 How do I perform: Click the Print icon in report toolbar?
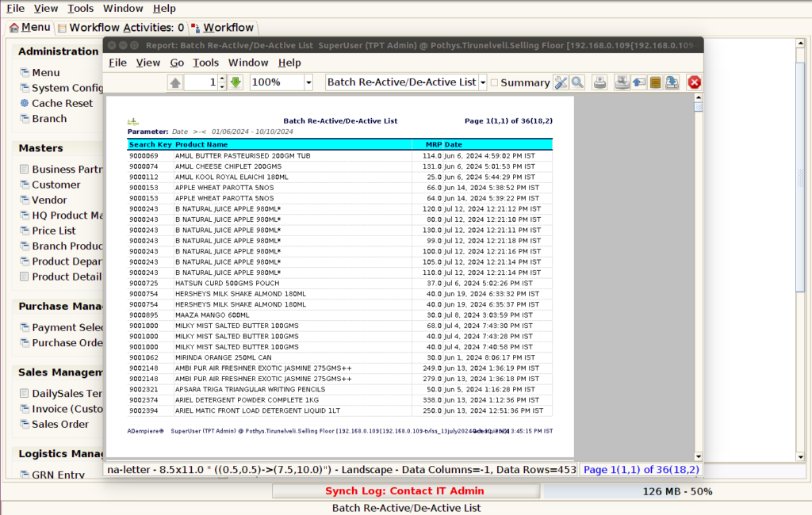click(599, 83)
